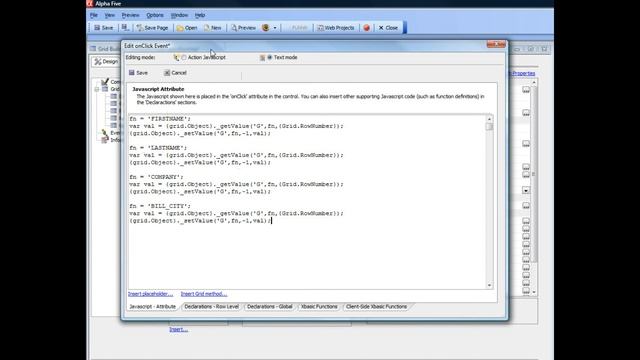Click the Insert... link below the dialog
Viewport: 640px width, 360px height.
point(178,329)
